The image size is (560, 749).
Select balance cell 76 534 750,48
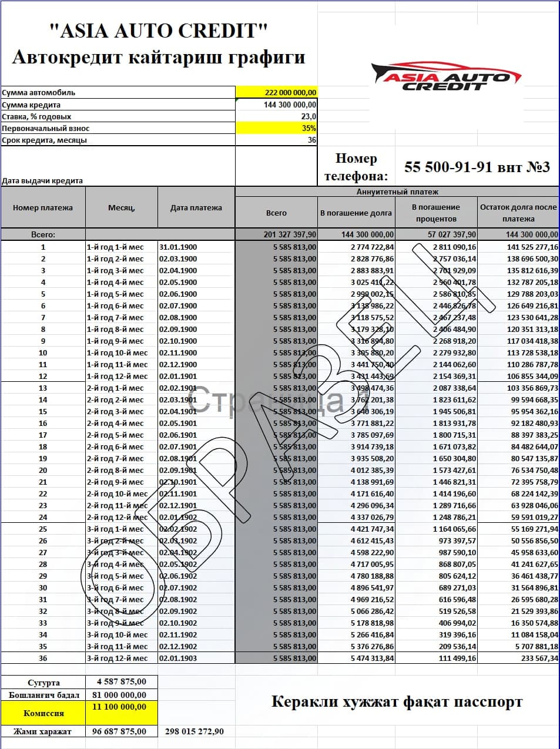(518, 470)
